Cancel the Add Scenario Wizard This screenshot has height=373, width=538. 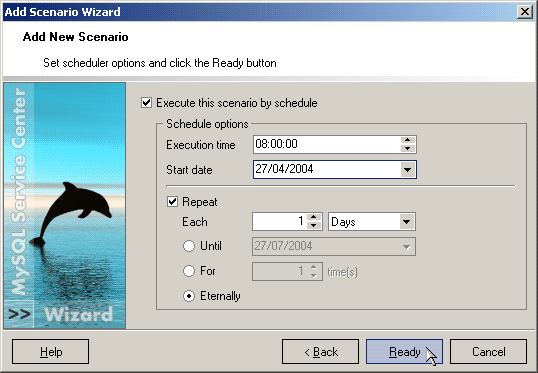pyautogui.click(x=488, y=351)
